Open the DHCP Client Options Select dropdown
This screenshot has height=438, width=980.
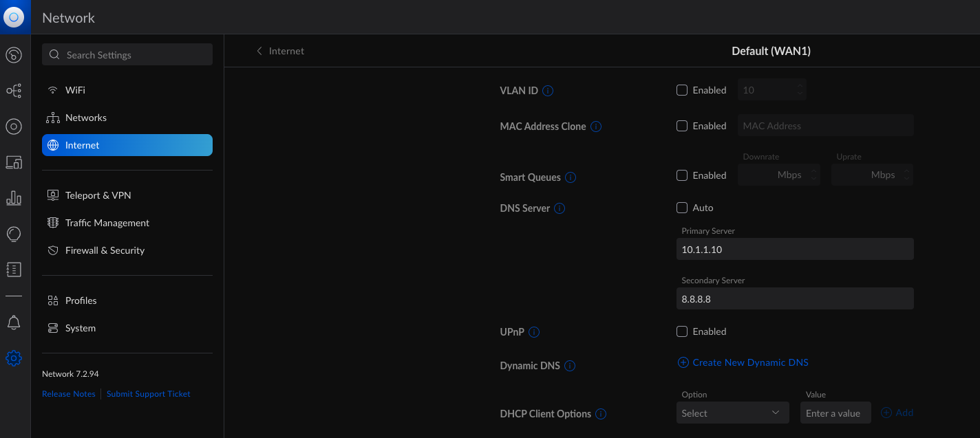732,413
